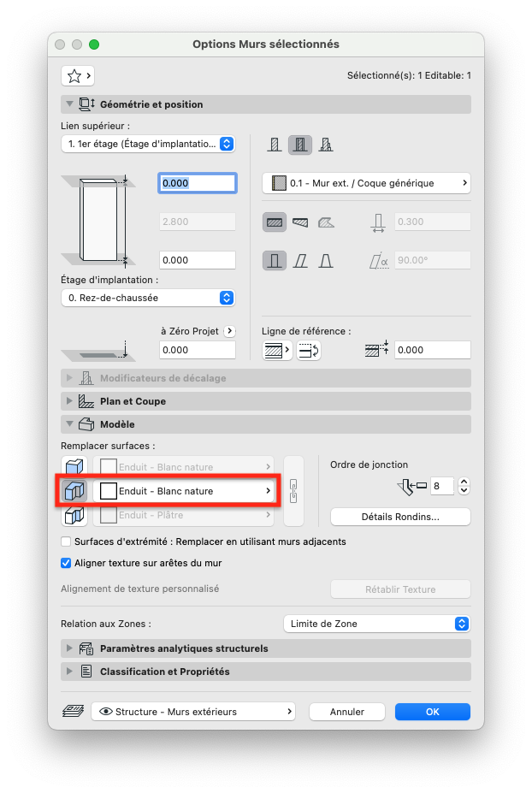Choose the trapezoid wall geometry icon
The height and width of the screenshot is (793, 532).
[300, 222]
